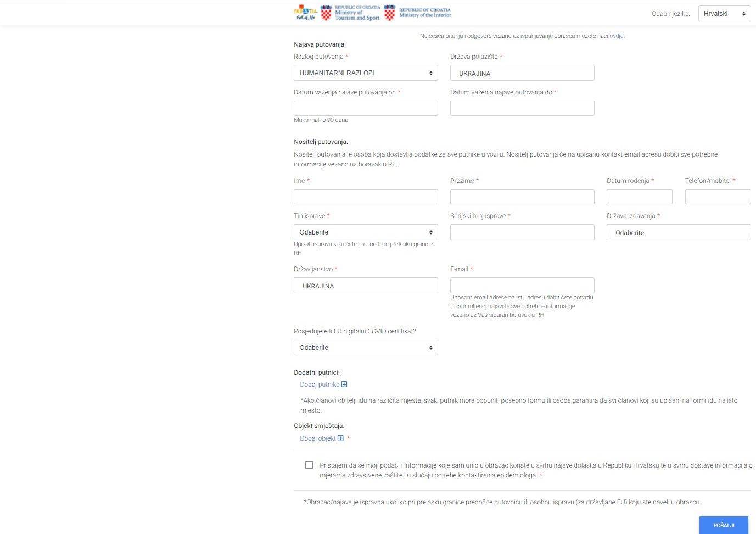Open the Tip isprave dropdown
756x534 pixels.
click(x=366, y=232)
